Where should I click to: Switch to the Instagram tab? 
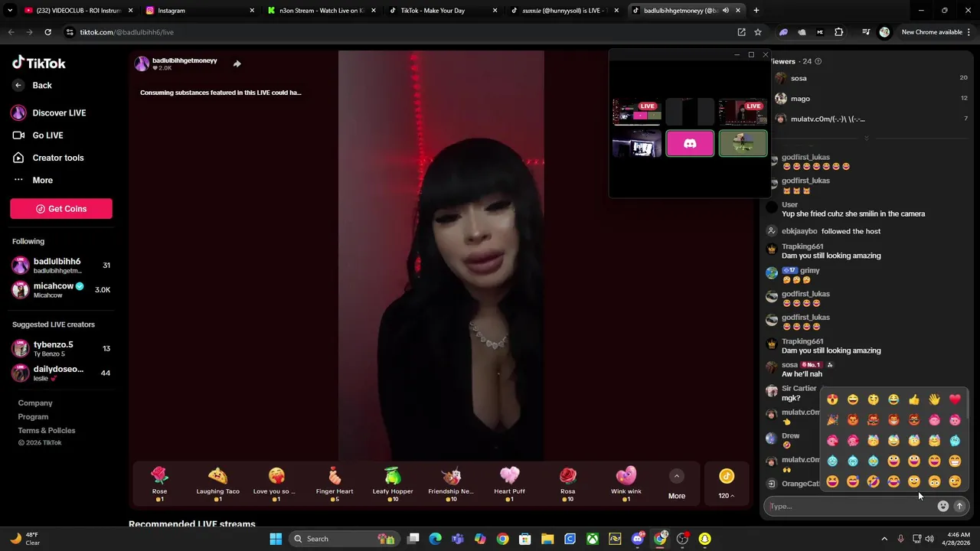[197, 11]
